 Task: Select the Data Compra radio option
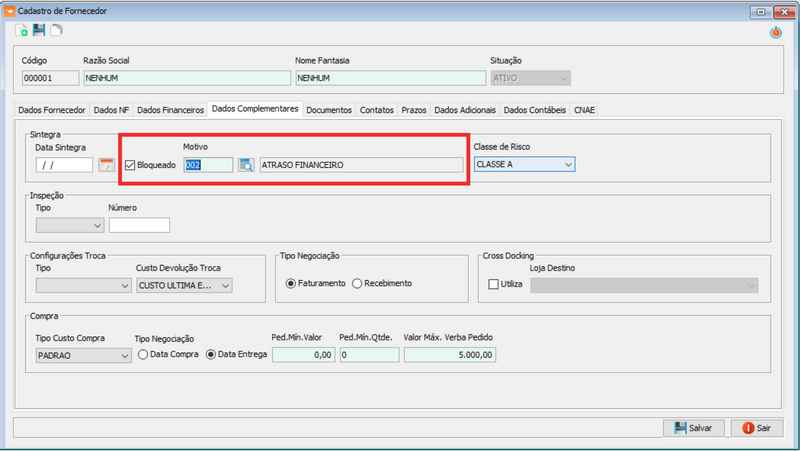pyautogui.click(x=144, y=354)
